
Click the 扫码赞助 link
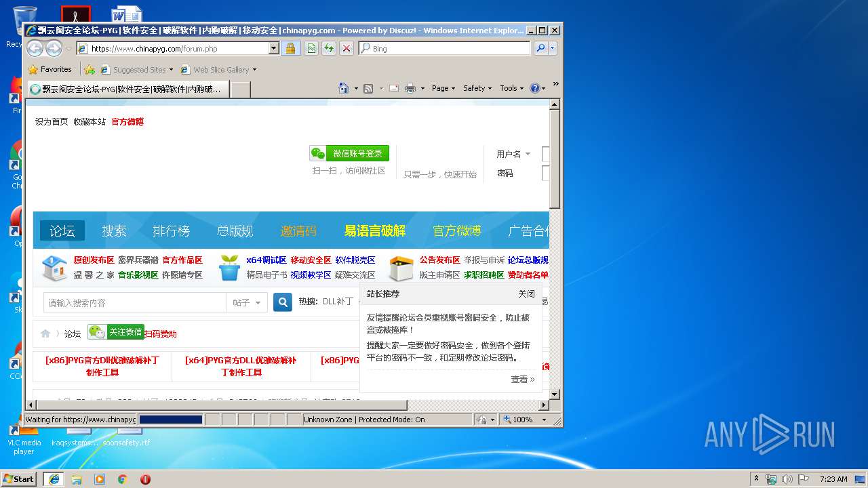pos(160,333)
